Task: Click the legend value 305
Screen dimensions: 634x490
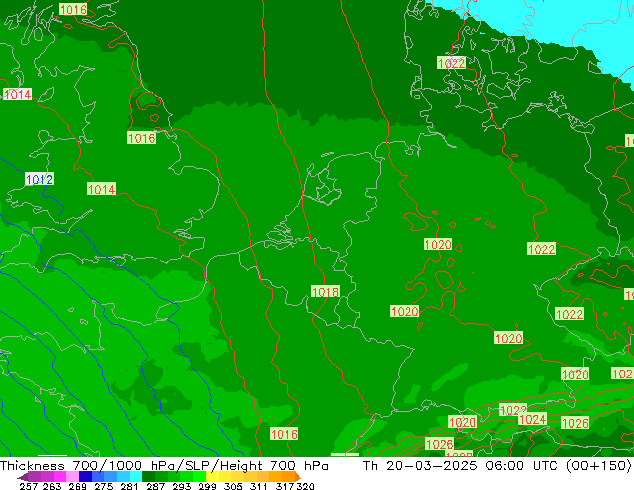Action: tap(232, 486)
